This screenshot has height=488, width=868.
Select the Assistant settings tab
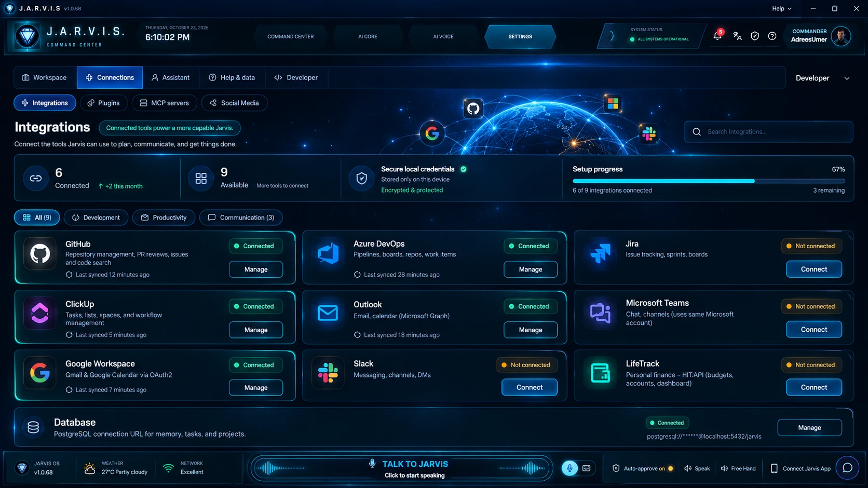click(x=170, y=77)
